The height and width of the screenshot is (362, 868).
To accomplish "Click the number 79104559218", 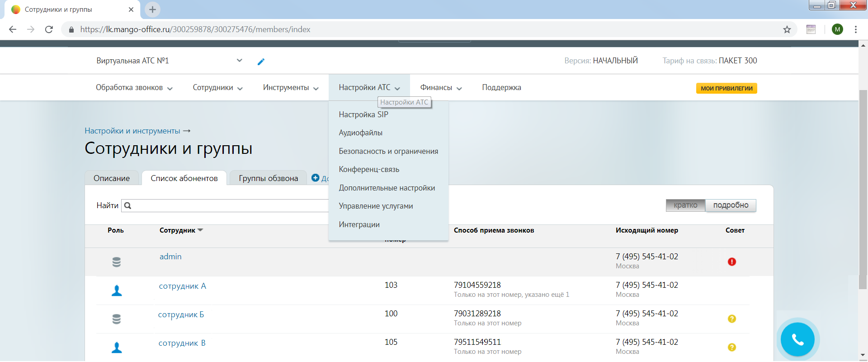I will coord(477,285).
